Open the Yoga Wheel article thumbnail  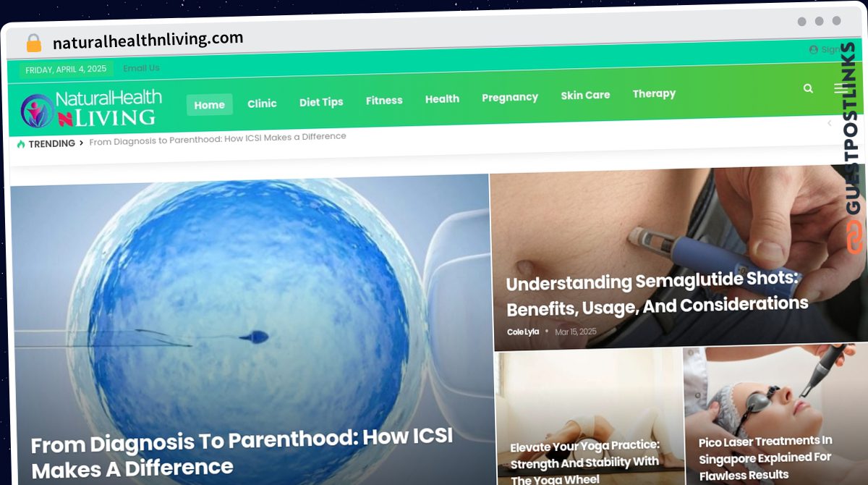[590, 418]
